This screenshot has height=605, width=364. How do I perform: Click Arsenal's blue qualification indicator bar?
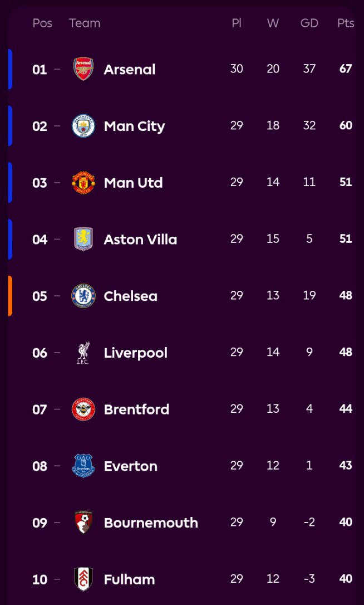point(10,69)
